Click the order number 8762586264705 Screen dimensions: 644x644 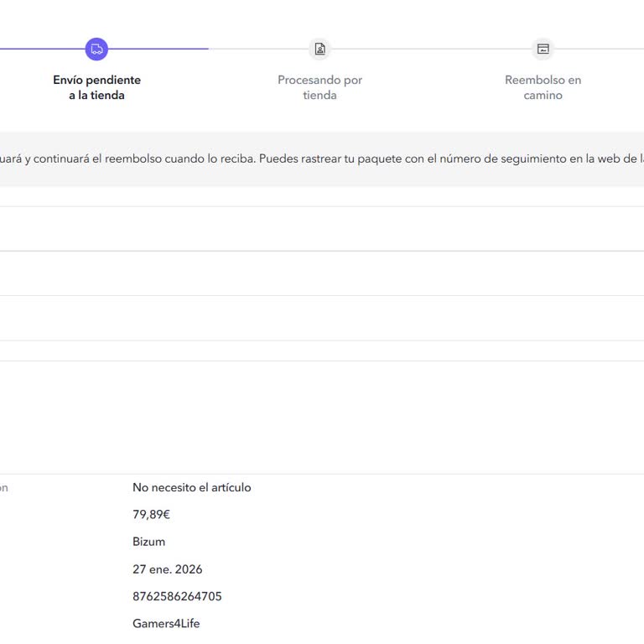click(x=177, y=596)
